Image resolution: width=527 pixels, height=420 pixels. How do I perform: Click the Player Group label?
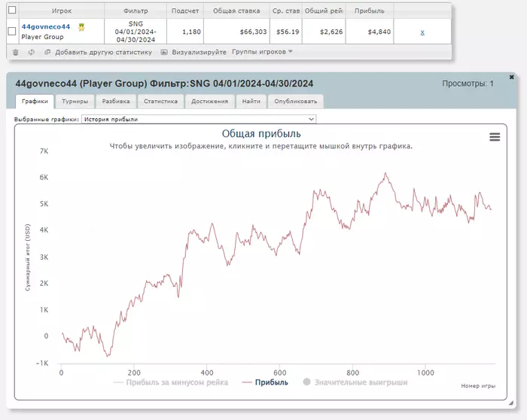pos(42,37)
